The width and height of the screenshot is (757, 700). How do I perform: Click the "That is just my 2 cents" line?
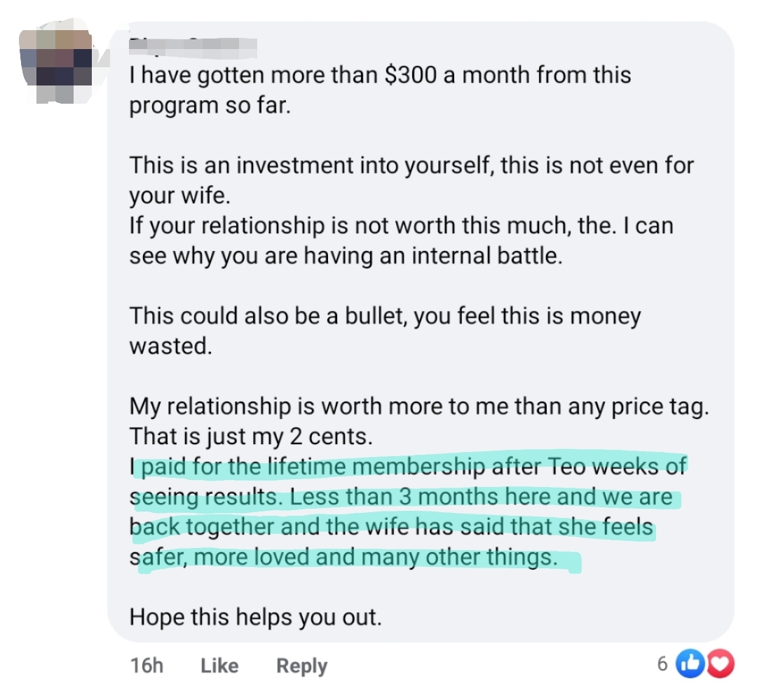coord(251,437)
